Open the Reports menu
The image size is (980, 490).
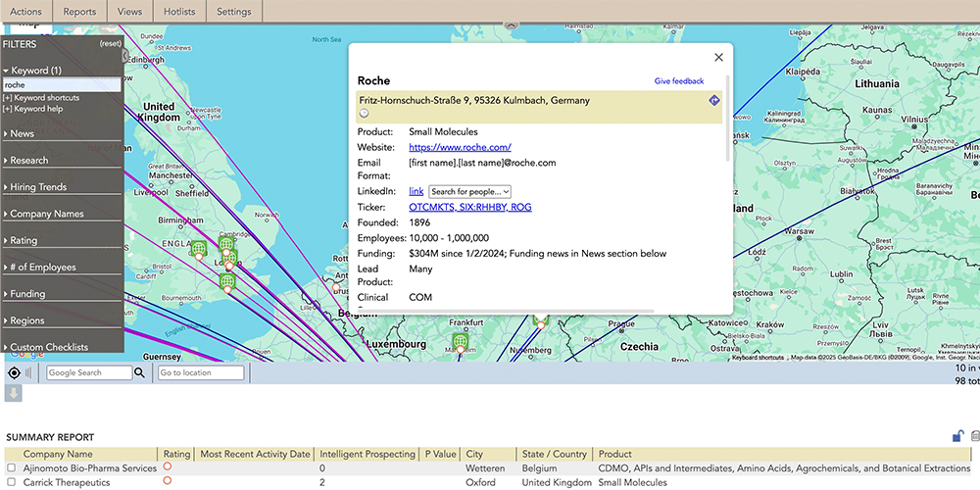coord(80,11)
